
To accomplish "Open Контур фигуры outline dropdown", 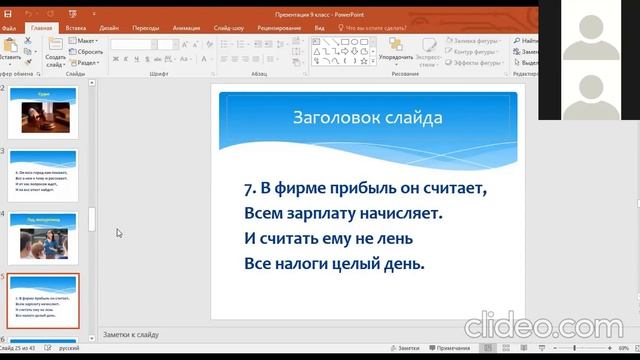I will pos(473,52).
